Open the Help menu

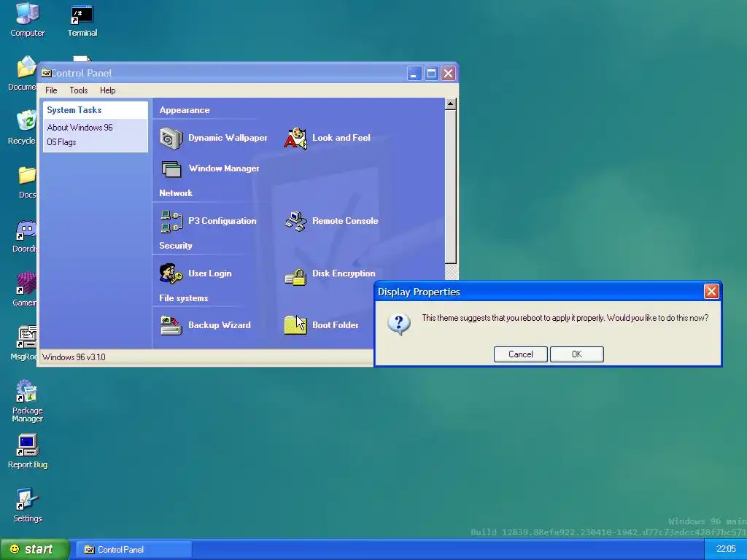tap(108, 90)
